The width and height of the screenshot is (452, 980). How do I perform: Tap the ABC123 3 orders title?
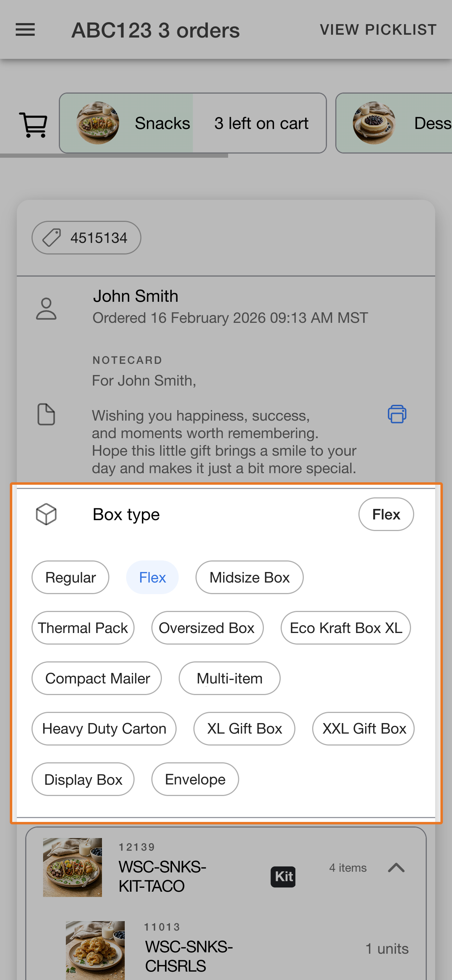(x=156, y=30)
